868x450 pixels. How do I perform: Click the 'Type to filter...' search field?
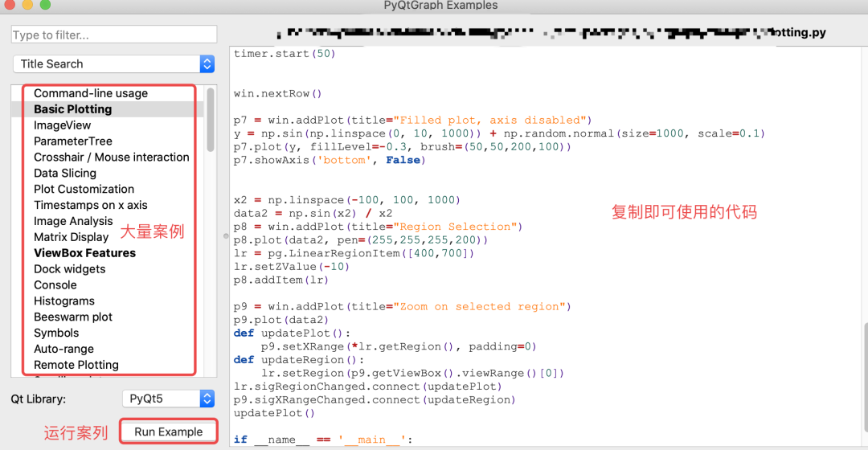coord(113,35)
